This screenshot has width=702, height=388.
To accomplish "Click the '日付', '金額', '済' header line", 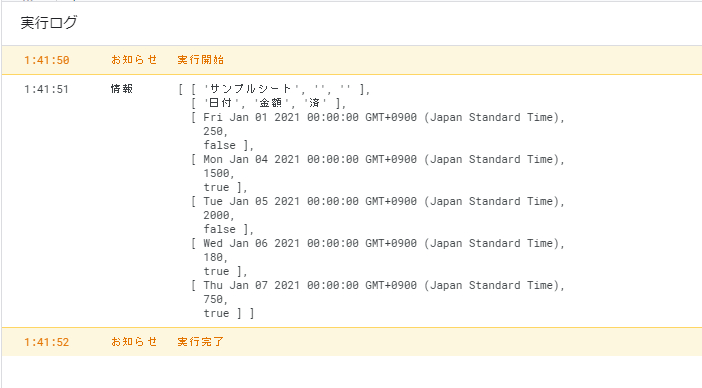I will click(268, 103).
